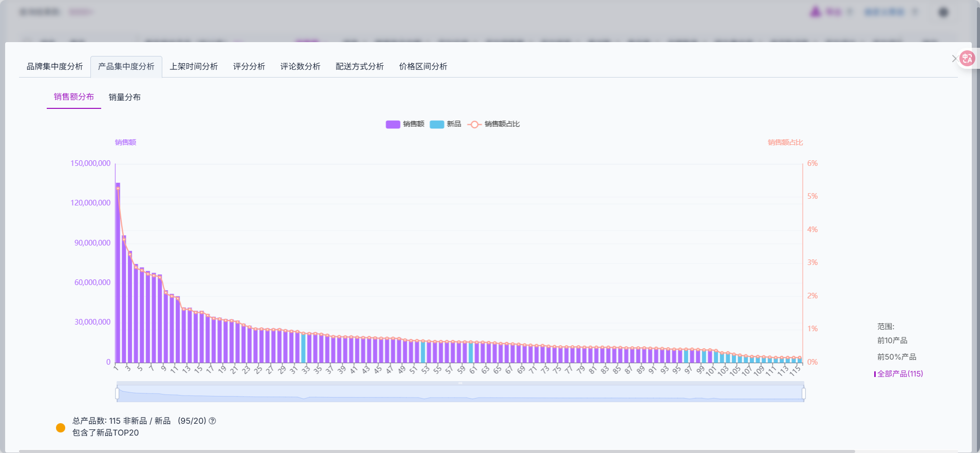Click the left handle of chart zoom slider
The height and width of the screenshot is (453, 980).
click(x=117, y=393)
